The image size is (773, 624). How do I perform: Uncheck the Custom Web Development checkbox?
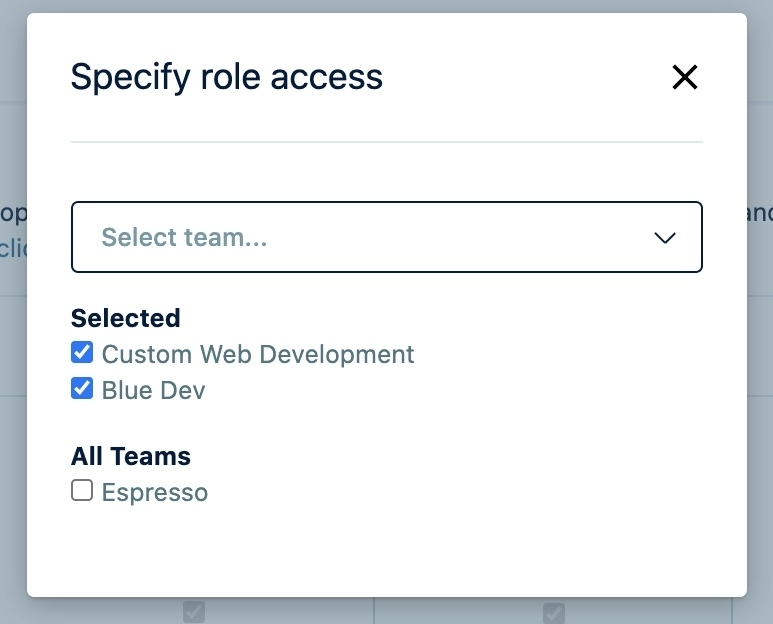82,353
